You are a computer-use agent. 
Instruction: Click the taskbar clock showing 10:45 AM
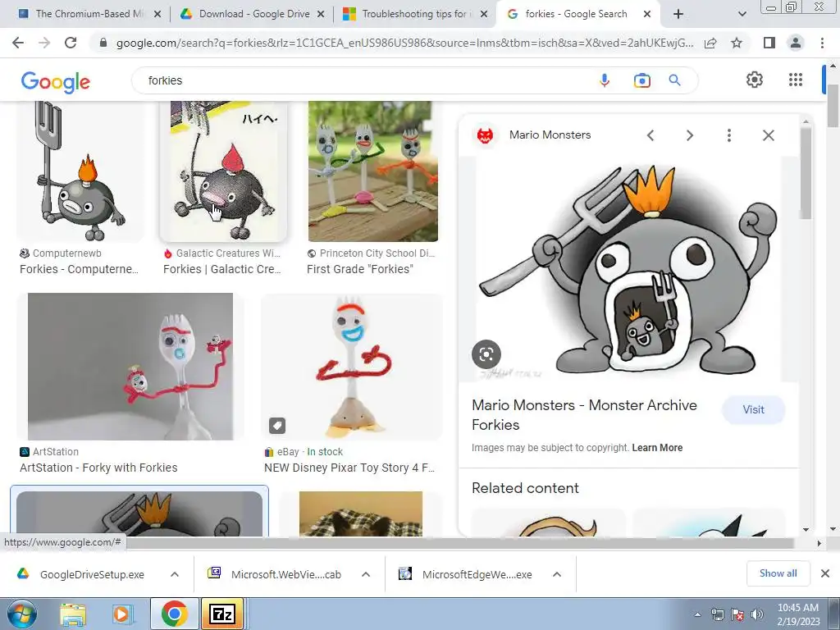(798, 614)
